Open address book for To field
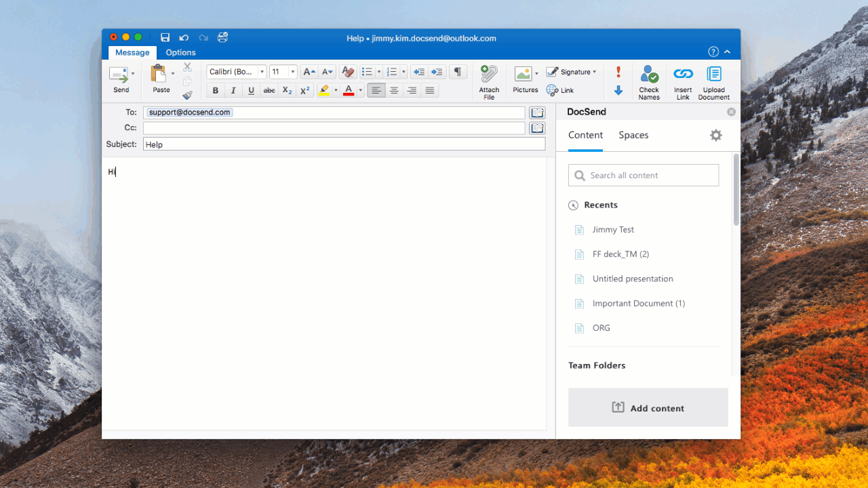 click(537, 113)
